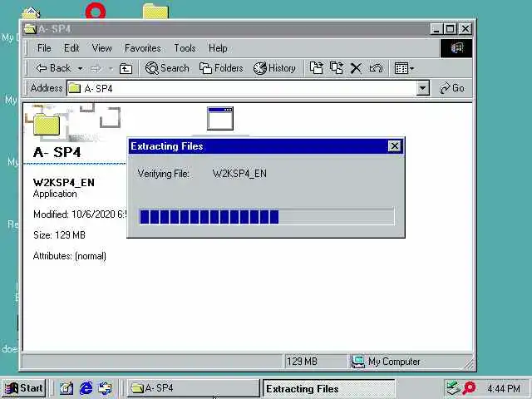The width and height of the screenshot is (532, 399).
Task: Open the Tools menu
Action: tap(185, 48)
